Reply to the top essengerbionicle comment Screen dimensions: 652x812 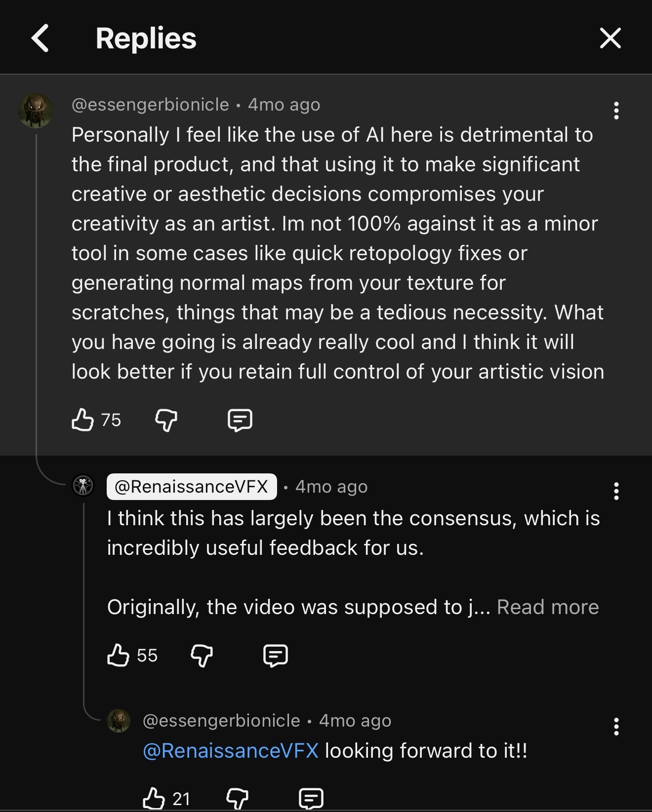click(240, 420)
